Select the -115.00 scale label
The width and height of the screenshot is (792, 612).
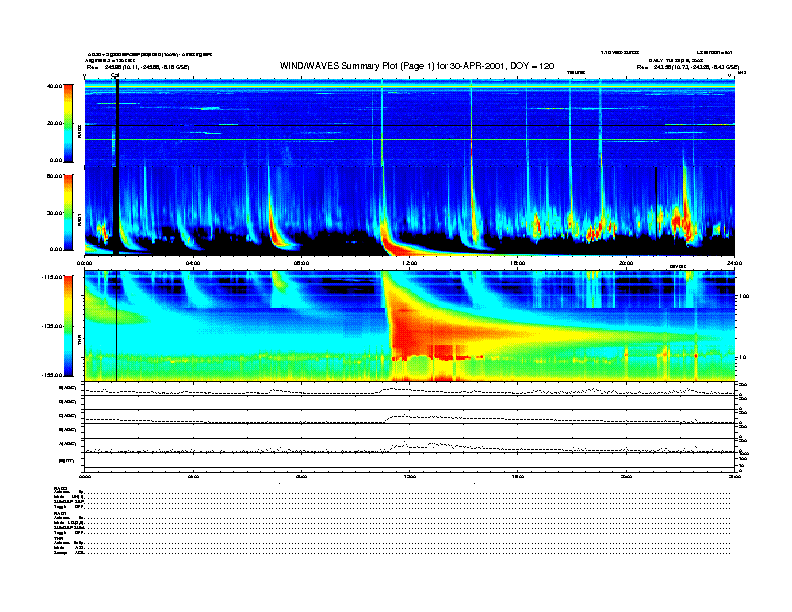(x=52, y=277)
